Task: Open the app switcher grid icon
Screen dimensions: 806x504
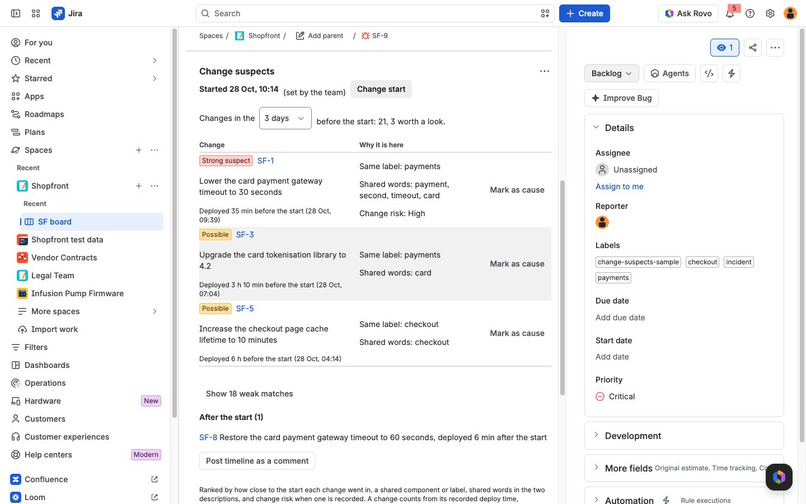Action: [35, 13]
